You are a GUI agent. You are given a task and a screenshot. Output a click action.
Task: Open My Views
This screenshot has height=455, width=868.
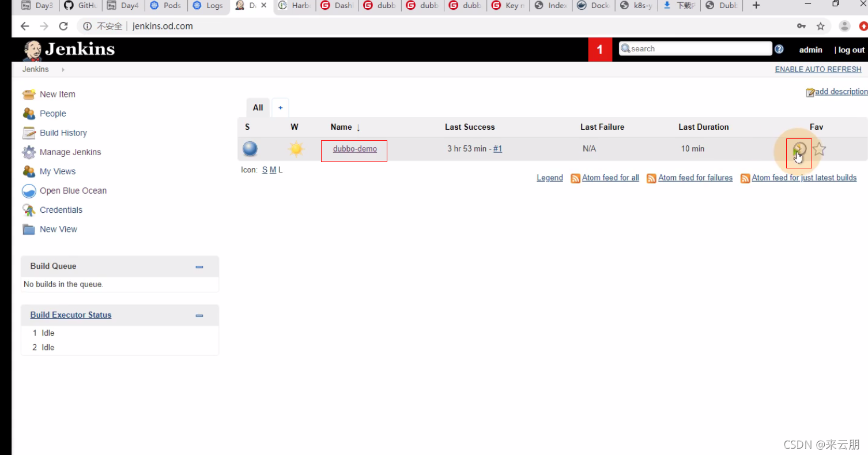click(x=58, y=171)
